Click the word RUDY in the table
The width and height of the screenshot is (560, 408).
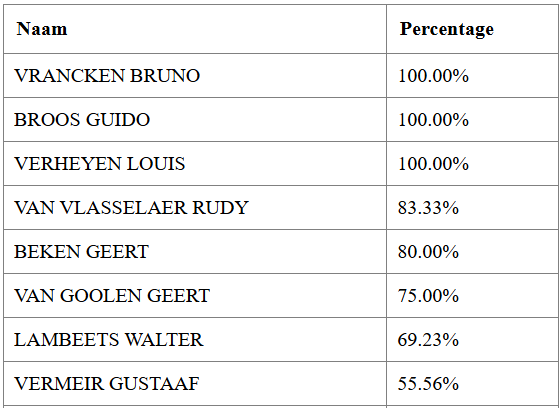[220, 208]
